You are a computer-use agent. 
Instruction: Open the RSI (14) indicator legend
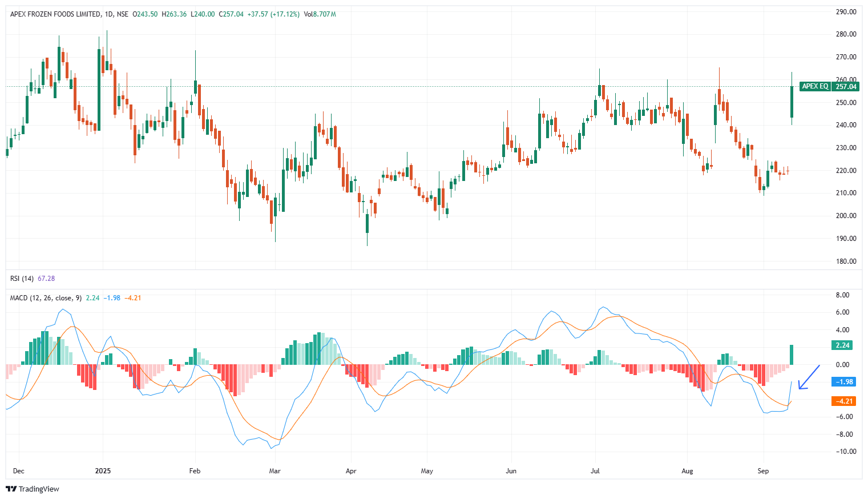tap(22, 279)
